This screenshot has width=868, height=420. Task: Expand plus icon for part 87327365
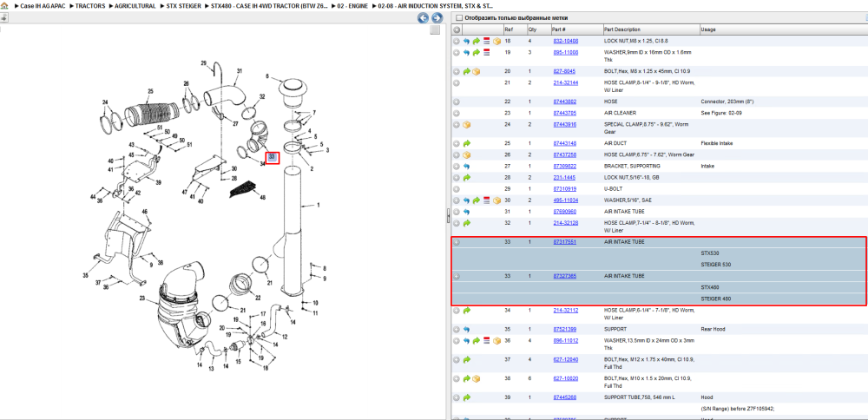point(457,276)
